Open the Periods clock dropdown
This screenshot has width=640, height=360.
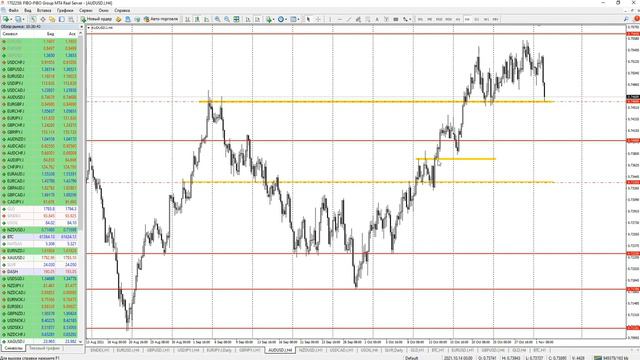[282, 19]
